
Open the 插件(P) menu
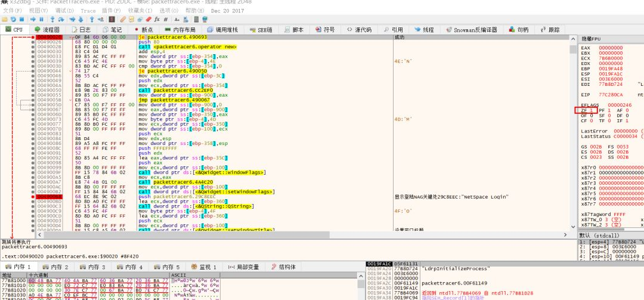tap(112, 11)
